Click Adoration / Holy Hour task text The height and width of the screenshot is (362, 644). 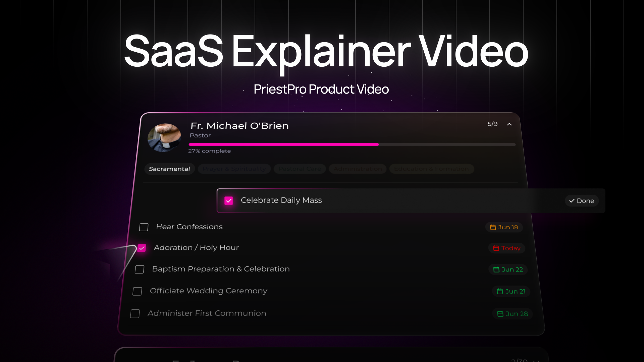click(x=196, y=248)
